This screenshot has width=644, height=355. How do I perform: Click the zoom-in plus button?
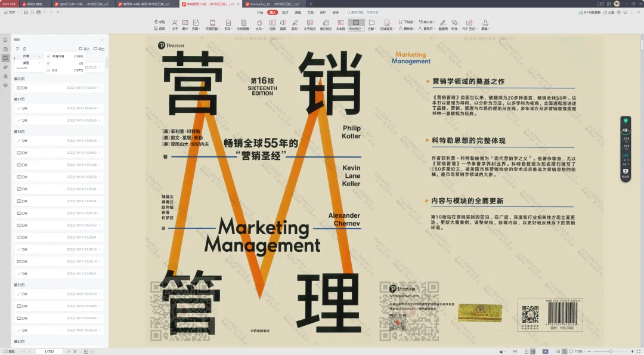tap(632, 351)
